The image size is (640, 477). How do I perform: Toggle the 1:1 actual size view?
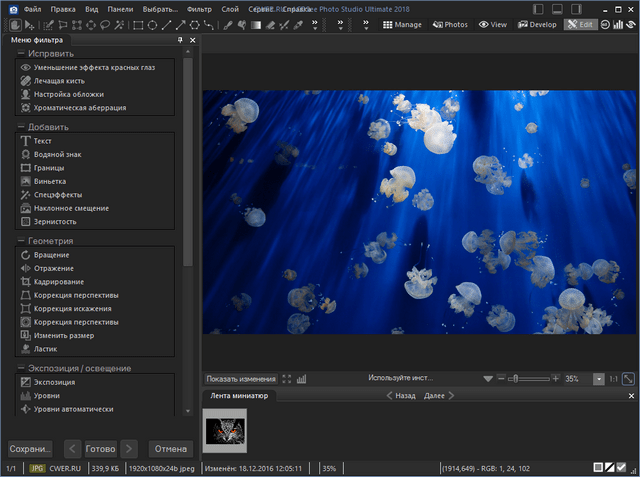point(614,379)
